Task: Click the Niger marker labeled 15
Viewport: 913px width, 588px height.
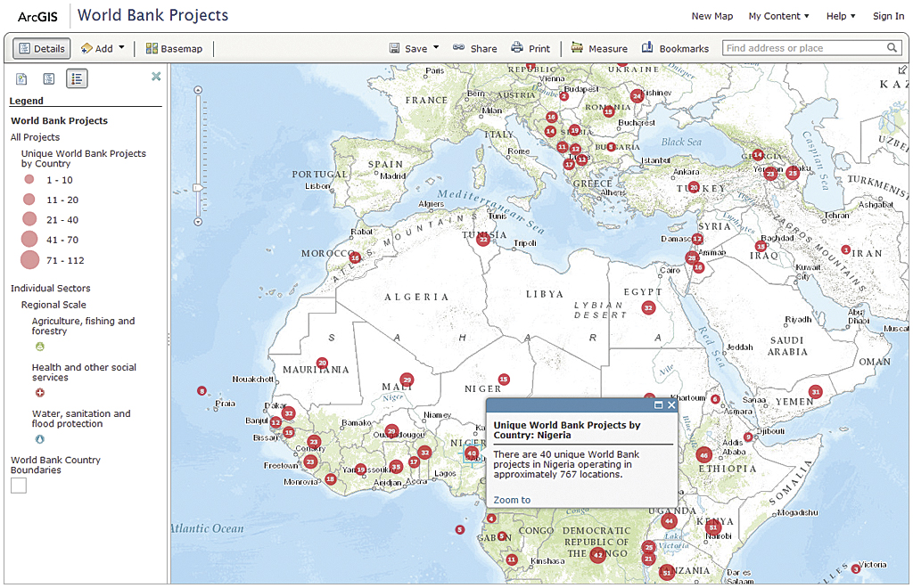Action: click(x=504, y=380)
